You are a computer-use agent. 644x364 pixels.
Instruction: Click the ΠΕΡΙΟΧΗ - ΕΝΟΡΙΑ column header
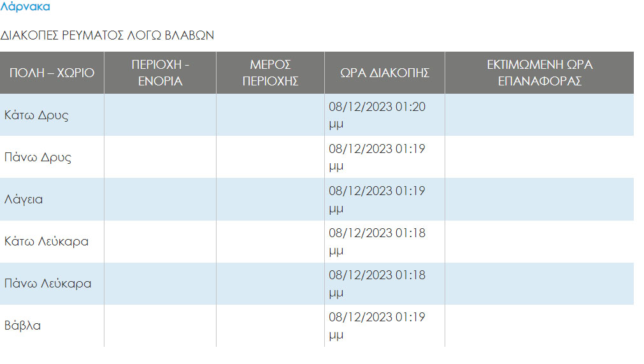coord(160,73)
